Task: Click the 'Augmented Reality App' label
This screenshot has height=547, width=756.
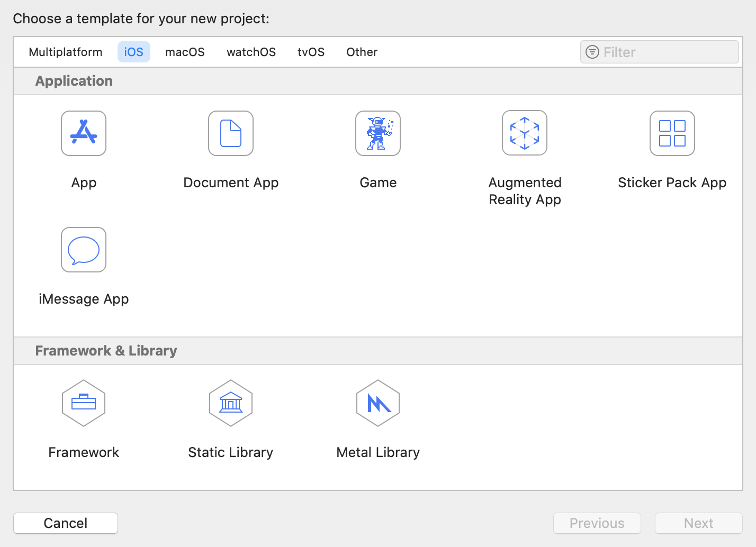Action: (525, 191)
